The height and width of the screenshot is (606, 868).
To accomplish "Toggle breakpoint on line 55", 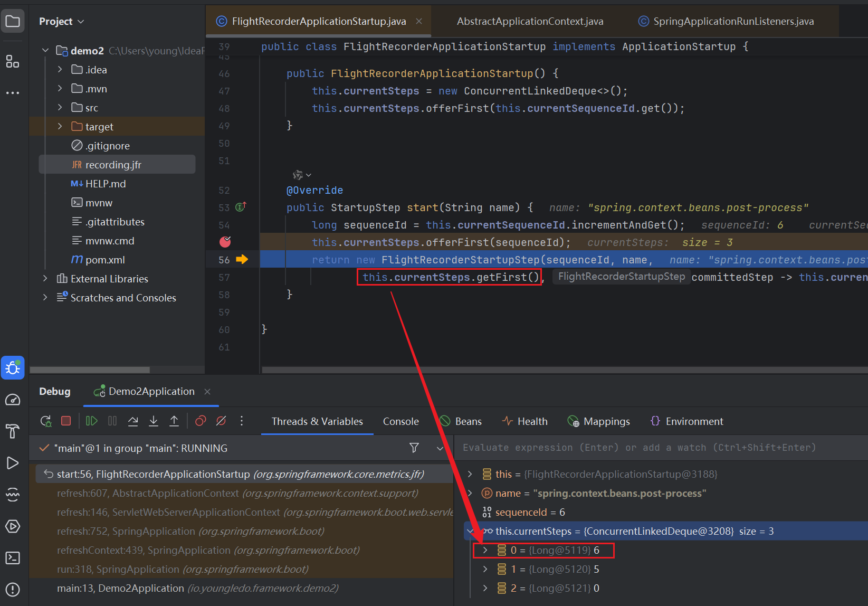I will [225, 242].
